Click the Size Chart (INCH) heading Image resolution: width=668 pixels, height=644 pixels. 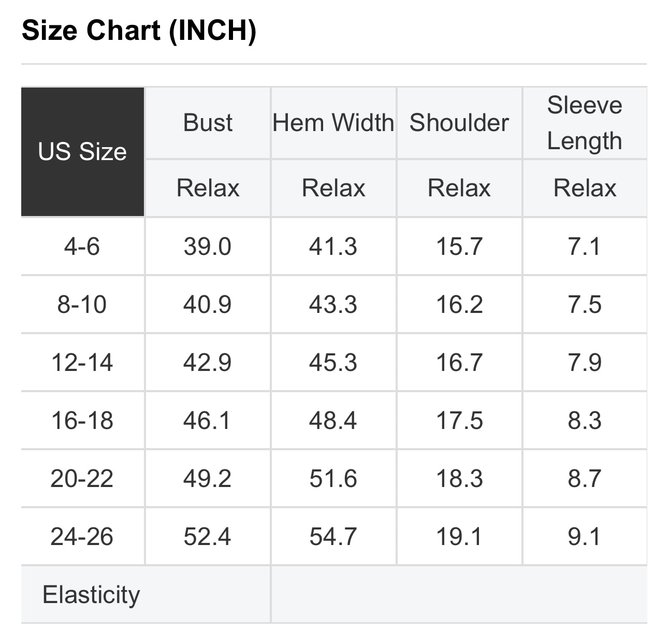click(x=139, y=30)
